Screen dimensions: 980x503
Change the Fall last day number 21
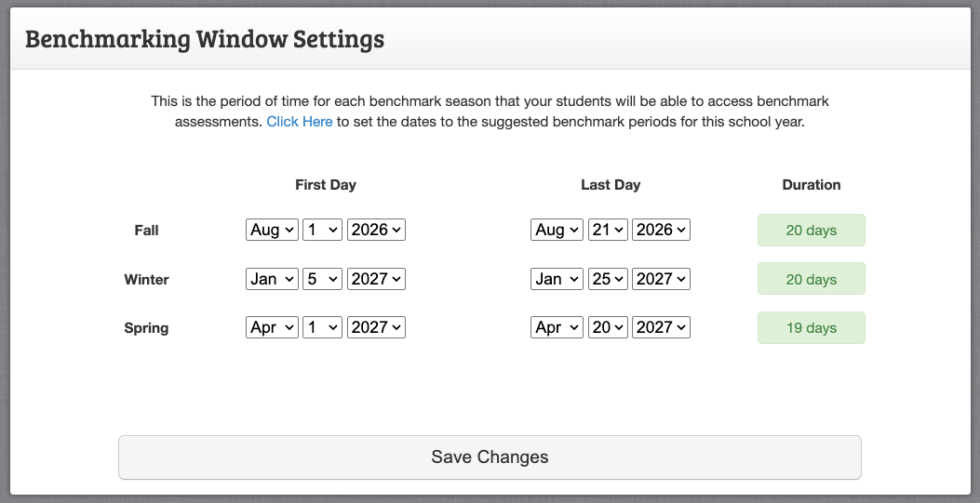pos(608,230)
